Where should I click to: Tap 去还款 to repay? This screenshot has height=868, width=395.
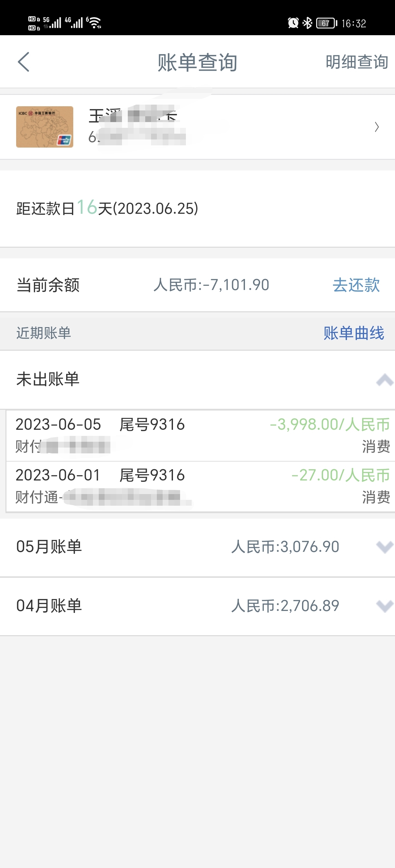356,285
